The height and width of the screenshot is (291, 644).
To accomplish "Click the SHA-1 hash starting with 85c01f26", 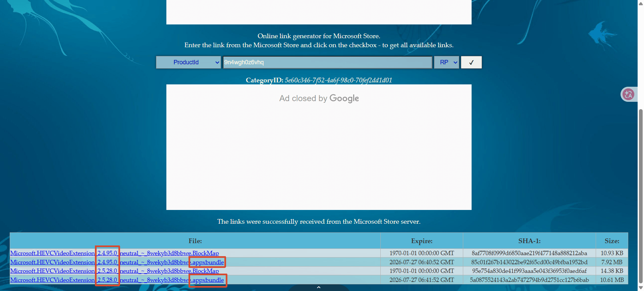I will [529, 262].
